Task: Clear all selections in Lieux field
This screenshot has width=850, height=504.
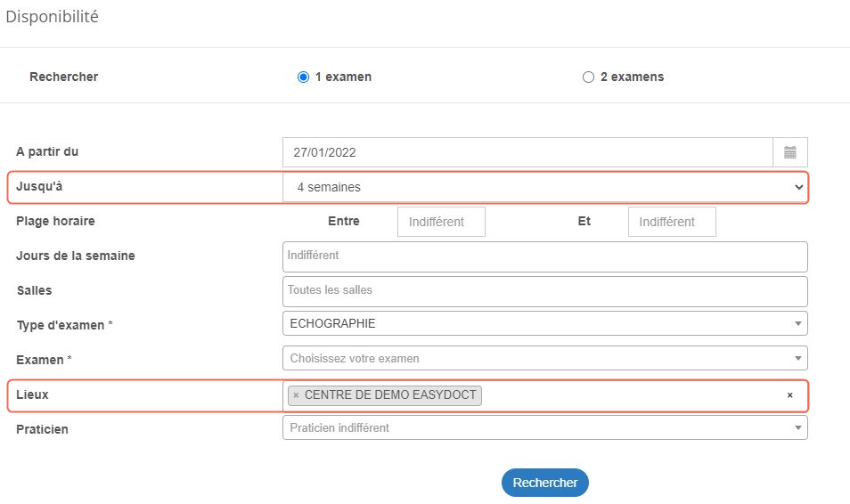Action: pos(789,395)
